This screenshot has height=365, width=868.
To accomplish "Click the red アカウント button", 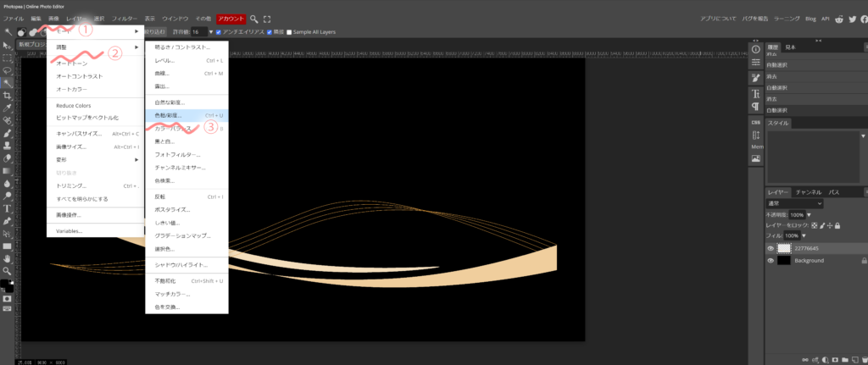I will point(231,18).
